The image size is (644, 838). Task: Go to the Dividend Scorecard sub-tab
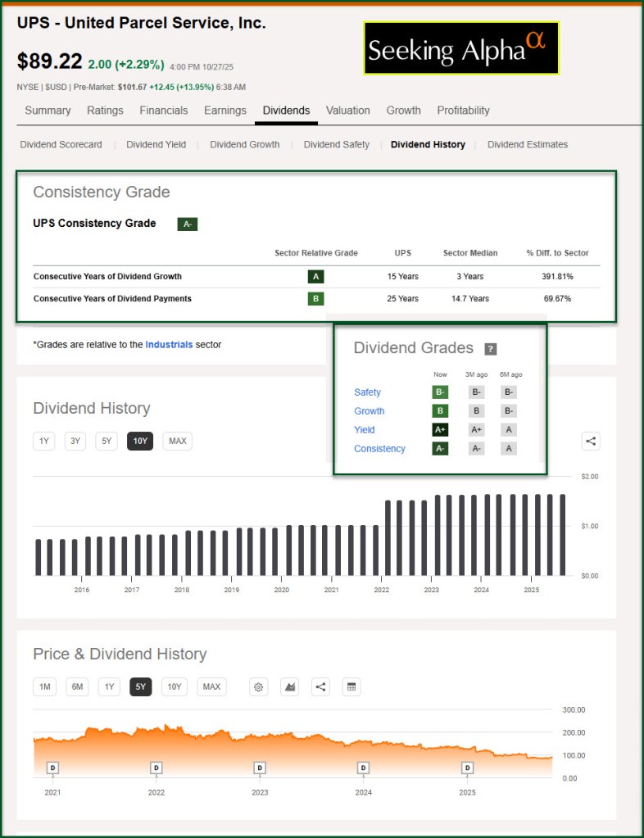[61, 144]
